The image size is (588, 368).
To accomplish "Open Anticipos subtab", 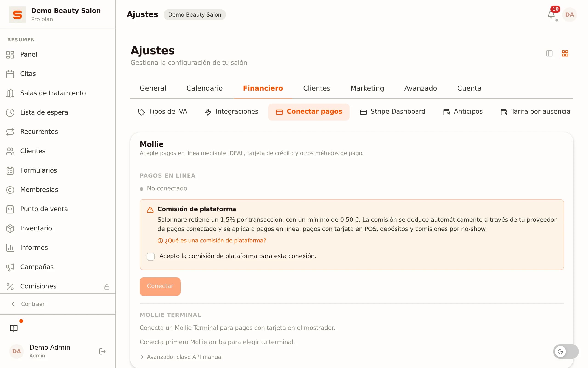I will coord(463,112).
